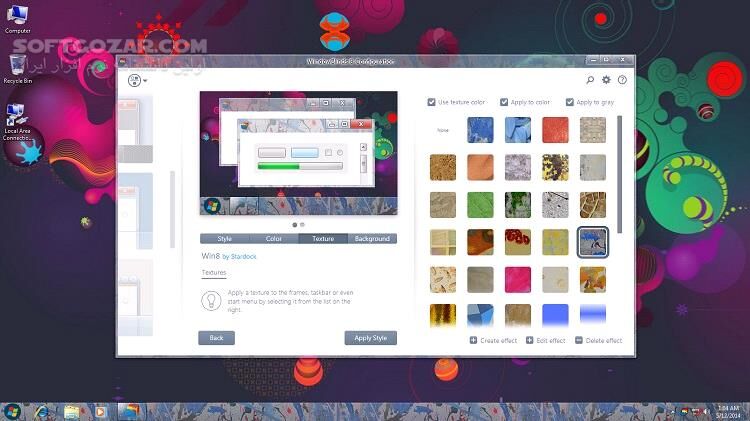Viewport: 750px width, 421px height.
Task: Select the orange skin-tone texture
Action: [480, 167]
